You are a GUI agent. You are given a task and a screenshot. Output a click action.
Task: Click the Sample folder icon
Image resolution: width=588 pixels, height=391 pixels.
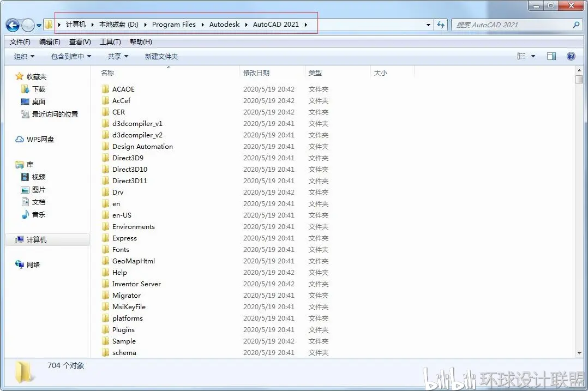coord(105,341)
